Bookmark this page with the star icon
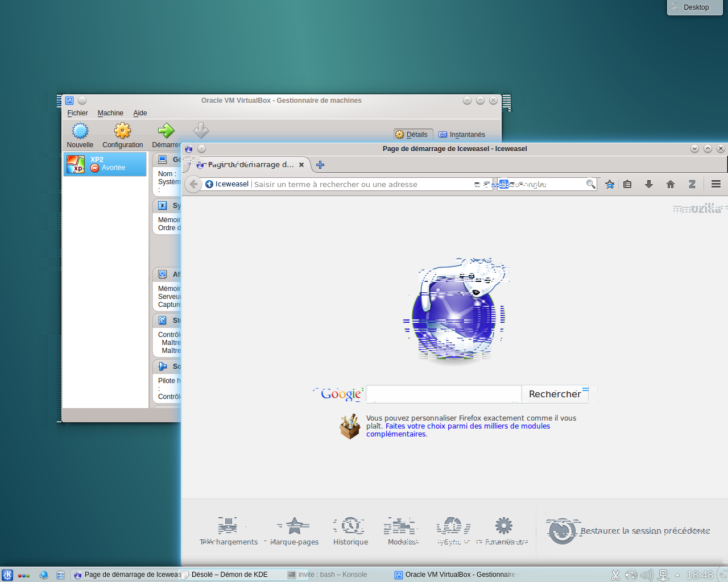This screenshot has width=728, height=582. pyautogui.click(x=610, y=184)
